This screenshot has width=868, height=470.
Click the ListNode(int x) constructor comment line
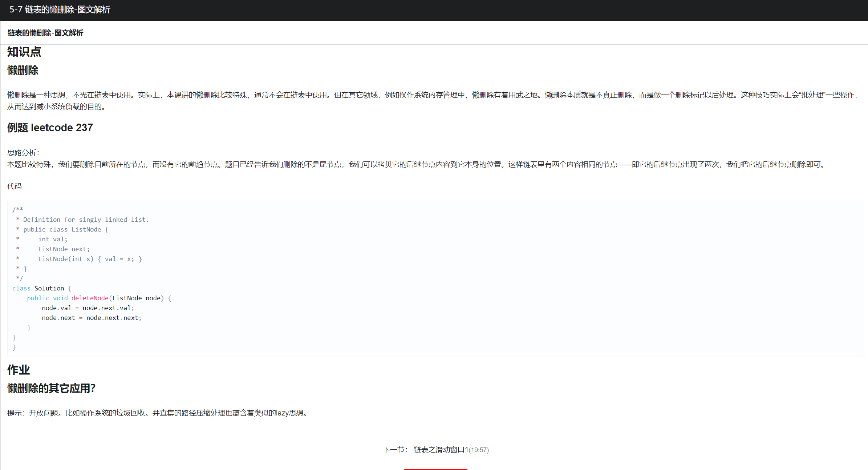[x=90, y=259]
